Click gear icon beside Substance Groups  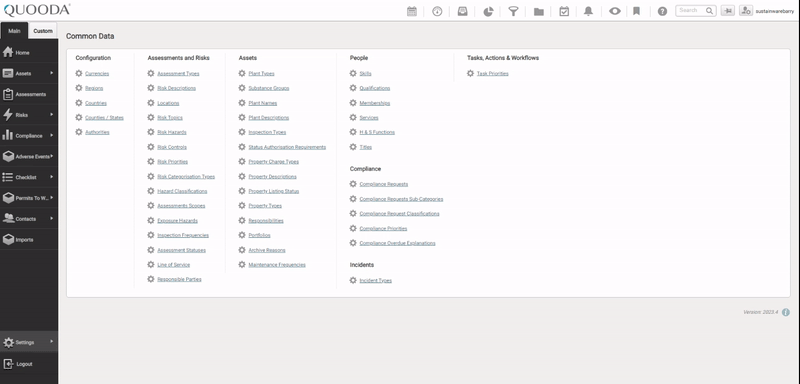coord(242,88)
